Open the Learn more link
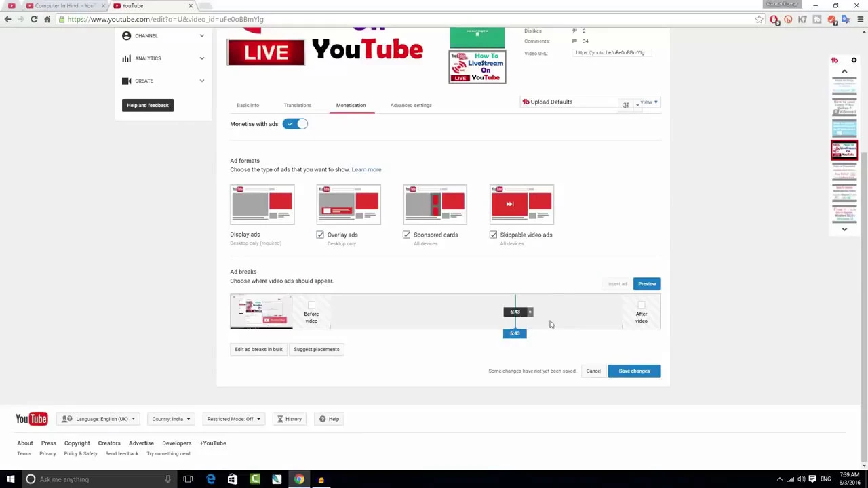This screenshot has width=868, height=488. (366, 169)
